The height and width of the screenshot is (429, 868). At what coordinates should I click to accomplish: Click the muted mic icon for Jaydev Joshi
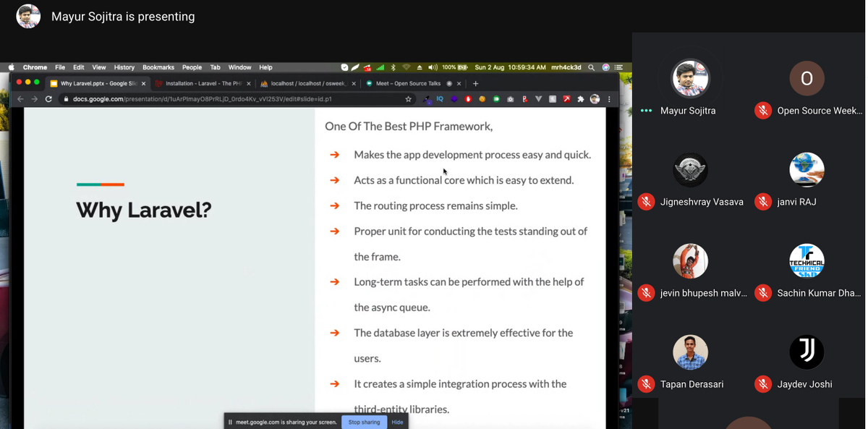point(762,384)
